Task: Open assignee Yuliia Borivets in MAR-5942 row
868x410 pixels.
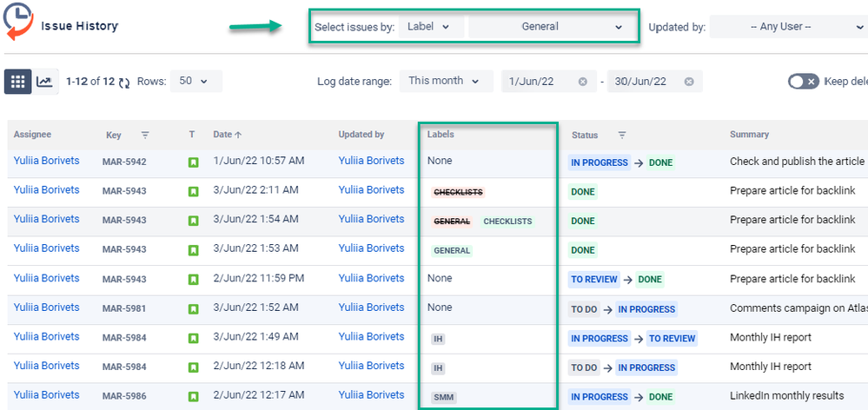Action: click(x=47, y=161)
